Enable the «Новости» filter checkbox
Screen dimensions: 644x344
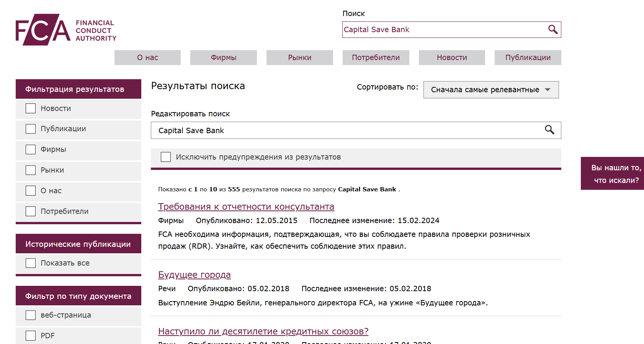pos(30,108)
